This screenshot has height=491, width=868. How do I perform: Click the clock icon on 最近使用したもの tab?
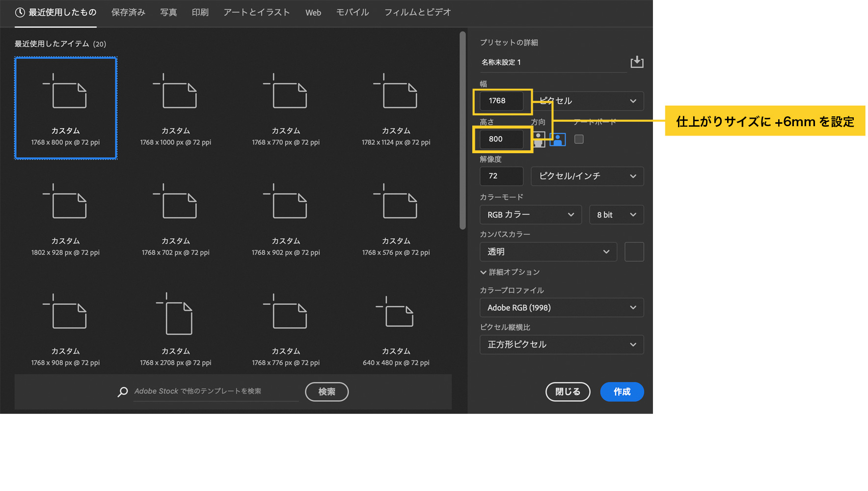click(x=20, y=12)
